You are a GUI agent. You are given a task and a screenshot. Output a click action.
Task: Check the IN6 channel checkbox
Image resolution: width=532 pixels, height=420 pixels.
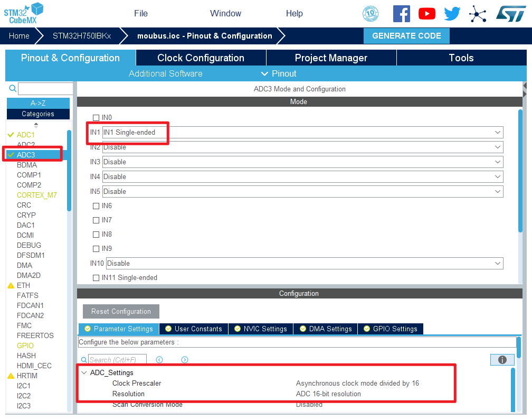click(x=96, y=206)
